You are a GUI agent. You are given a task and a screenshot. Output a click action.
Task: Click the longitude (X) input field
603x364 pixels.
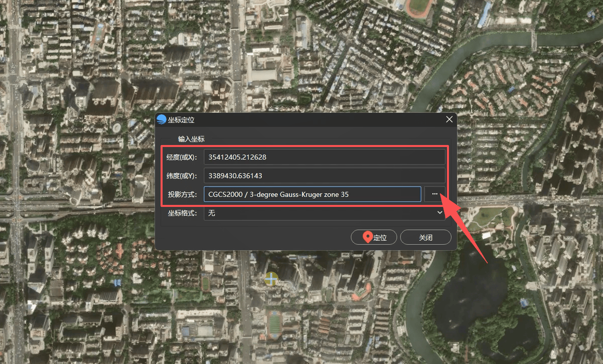tap(324, 157)
